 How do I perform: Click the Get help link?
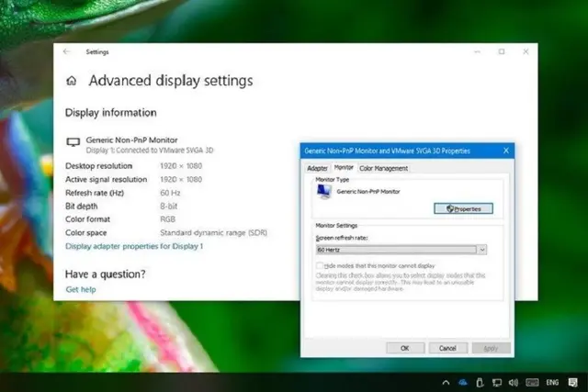[81, 289]
